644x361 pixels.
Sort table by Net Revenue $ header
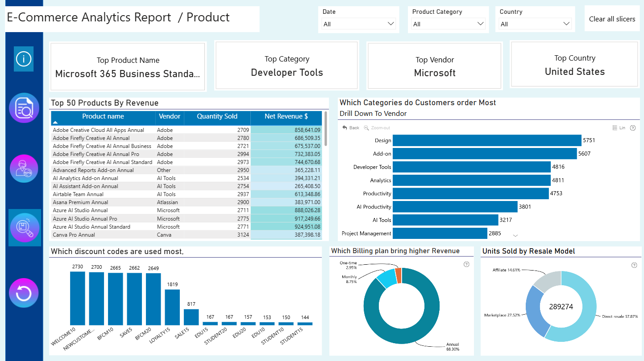coord(286,117)
